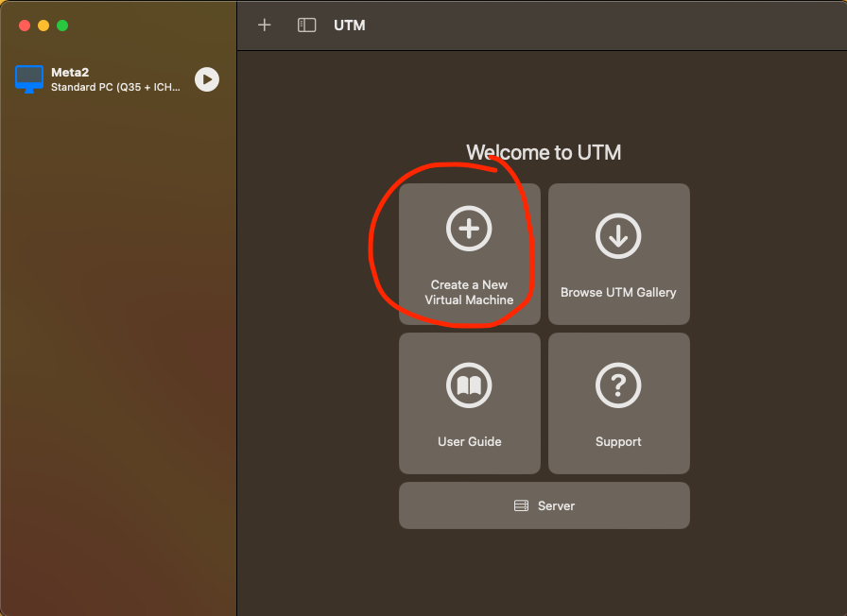Select the Meta2 virtual machine entry
This screenshot has width=847, height=616.
(x=118, y=79)
